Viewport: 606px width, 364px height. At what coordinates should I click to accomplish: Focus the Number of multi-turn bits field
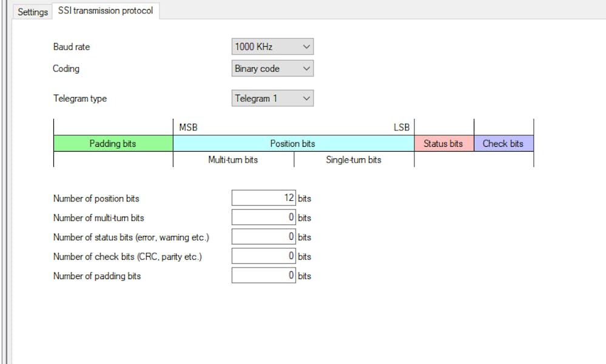tap(263, 218)
